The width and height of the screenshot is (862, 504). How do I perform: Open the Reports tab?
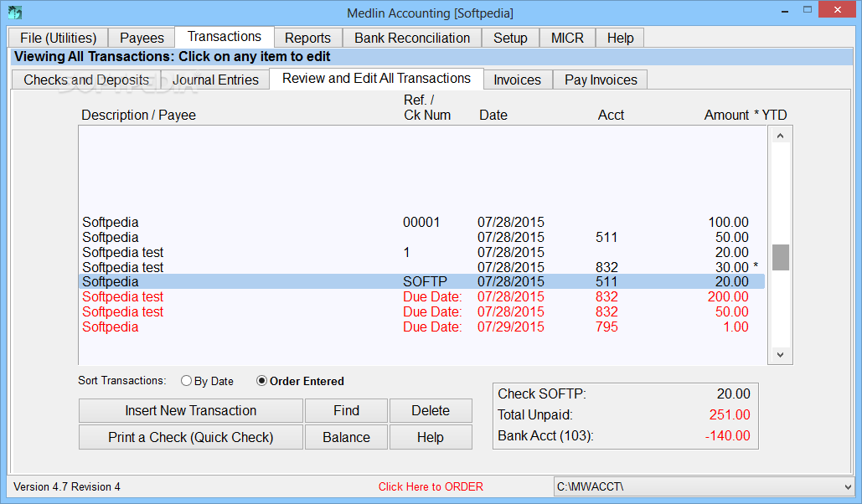point(308,38)
